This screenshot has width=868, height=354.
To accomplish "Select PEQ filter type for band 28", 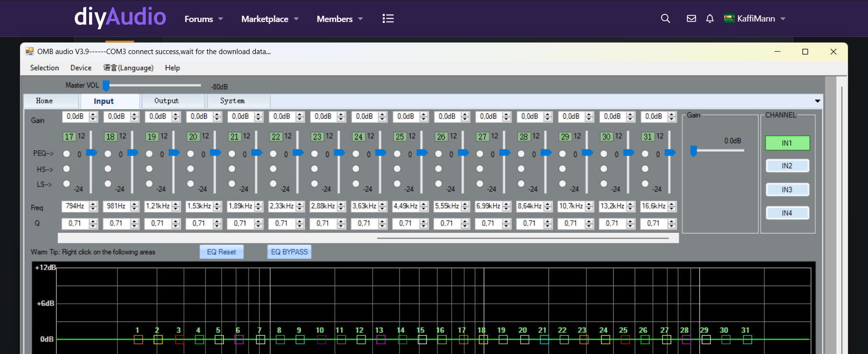I will click(521, 154).
